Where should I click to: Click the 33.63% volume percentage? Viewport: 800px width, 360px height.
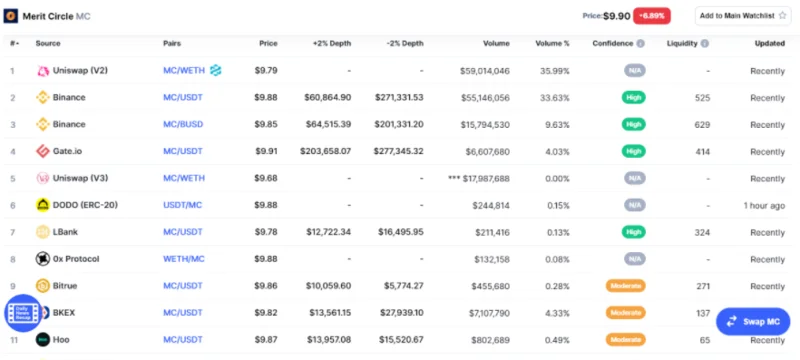click(x=555, y=98)
